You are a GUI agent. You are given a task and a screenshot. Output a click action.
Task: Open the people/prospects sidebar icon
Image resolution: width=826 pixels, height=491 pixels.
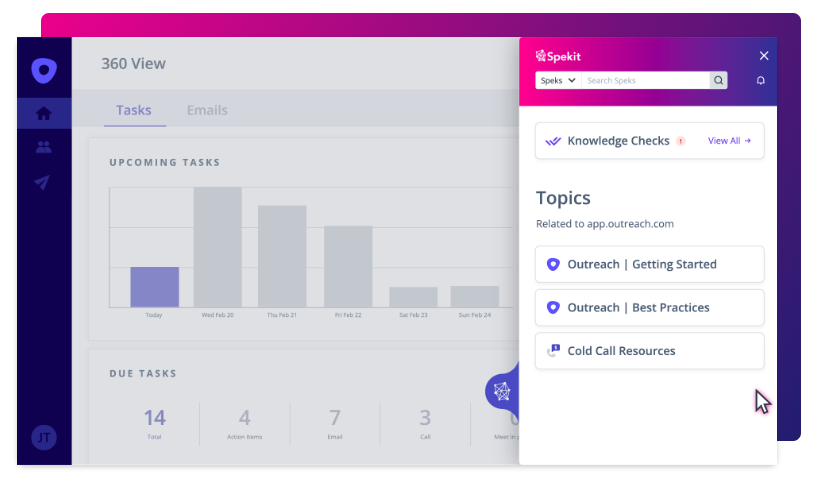[44, 147]
